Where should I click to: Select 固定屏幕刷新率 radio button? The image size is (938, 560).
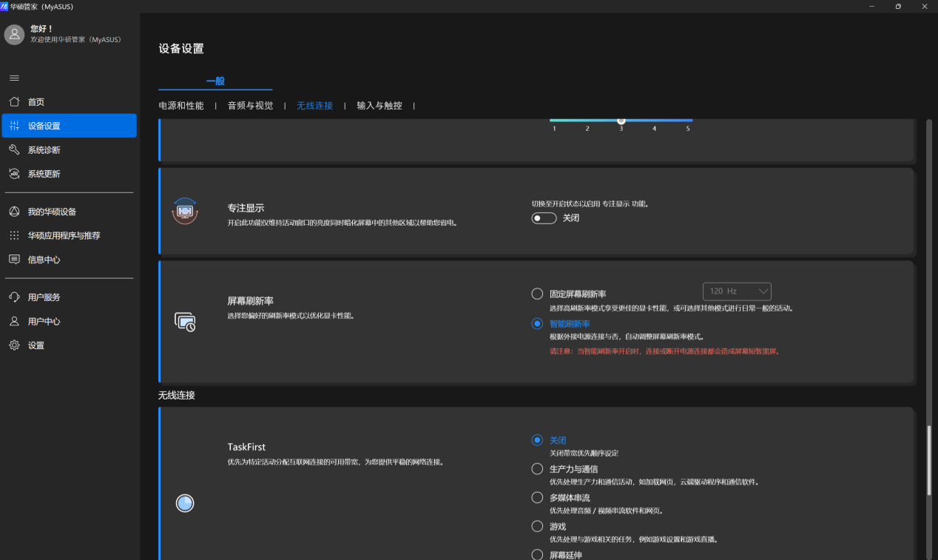coord(537,294)
